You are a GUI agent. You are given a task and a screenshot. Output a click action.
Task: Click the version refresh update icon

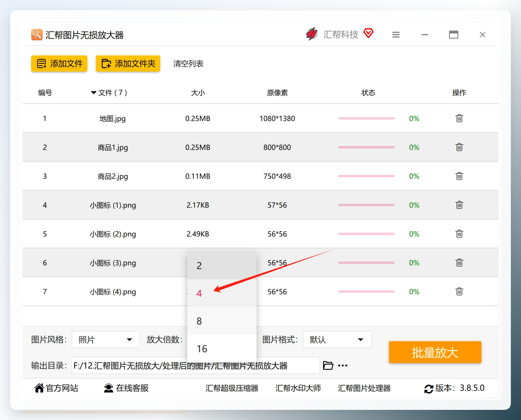click(429, 389)
